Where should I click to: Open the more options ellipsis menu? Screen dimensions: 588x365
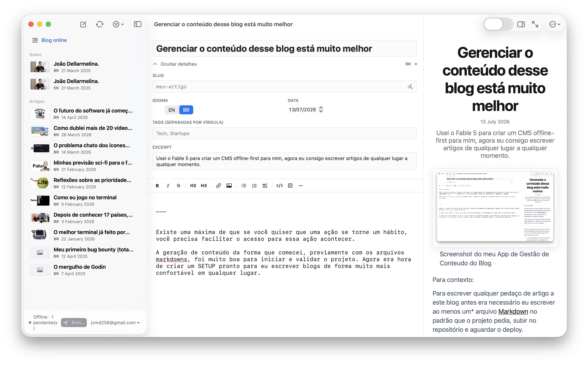tap(554, 24)
